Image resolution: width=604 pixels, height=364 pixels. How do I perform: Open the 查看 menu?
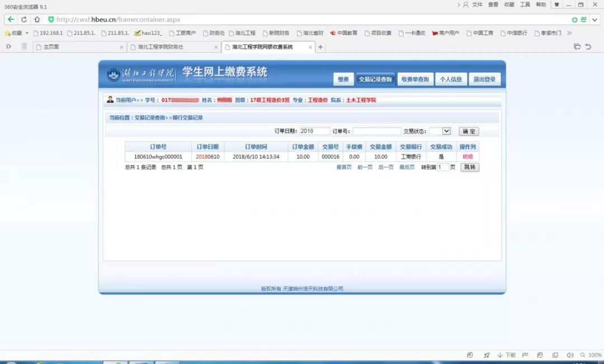click(x=493, y=4)
